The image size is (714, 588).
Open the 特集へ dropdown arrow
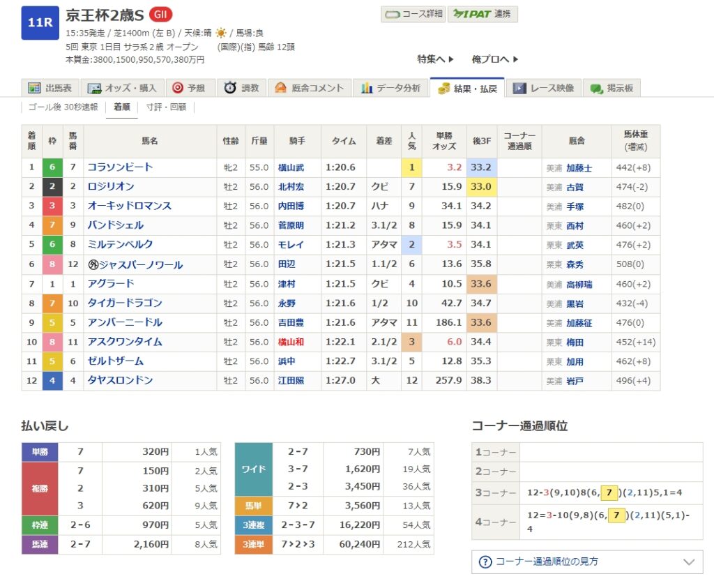[451, 59]
